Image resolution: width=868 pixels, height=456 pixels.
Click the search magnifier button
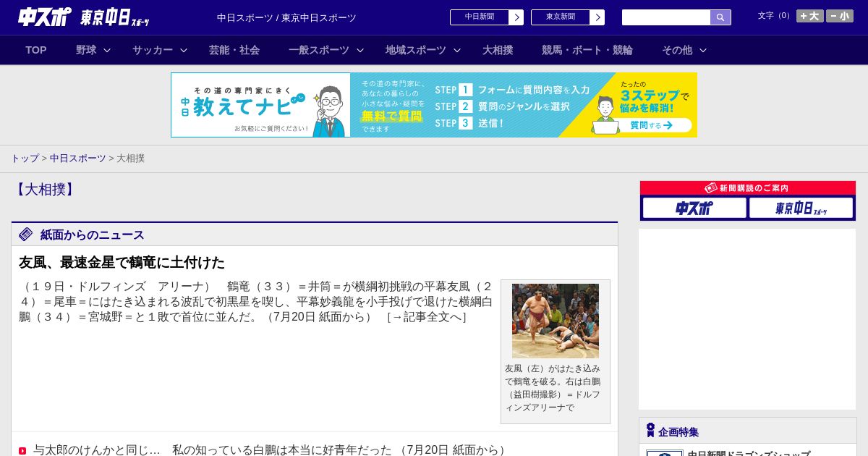(720, 17)
